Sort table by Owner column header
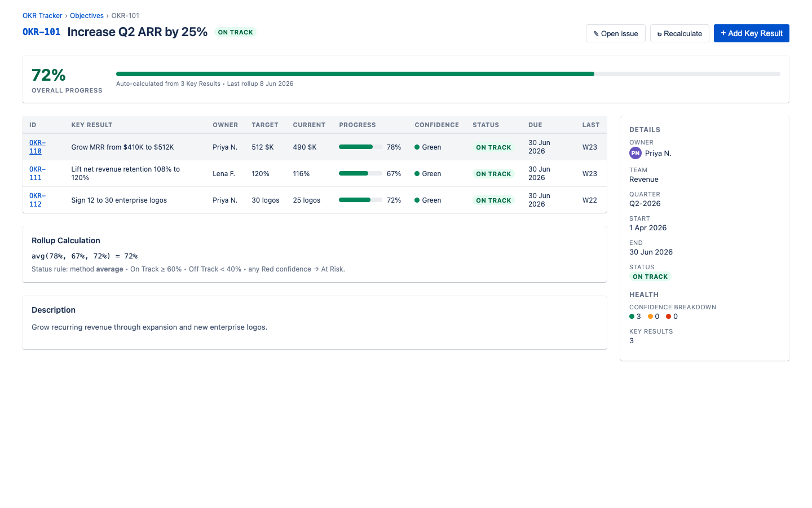This screenshot has height=508, width=812. point(225,125)
